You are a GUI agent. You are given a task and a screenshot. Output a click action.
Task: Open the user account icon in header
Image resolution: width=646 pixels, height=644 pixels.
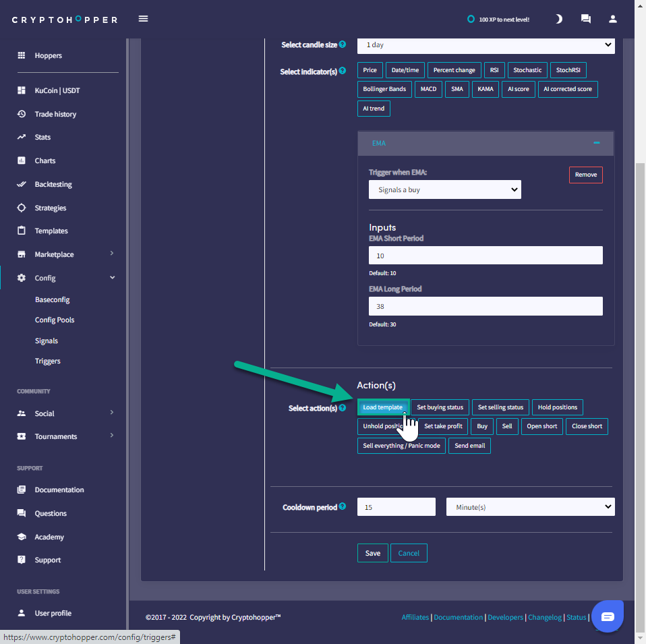tap(612, 19)
